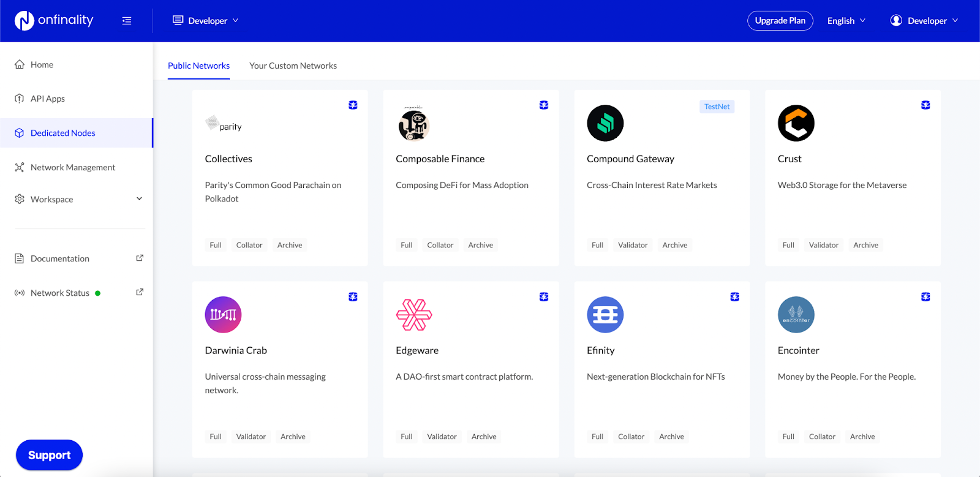Click the Encointer badge icon
Viewport: 980px width, 477px height.
(925, 297)
